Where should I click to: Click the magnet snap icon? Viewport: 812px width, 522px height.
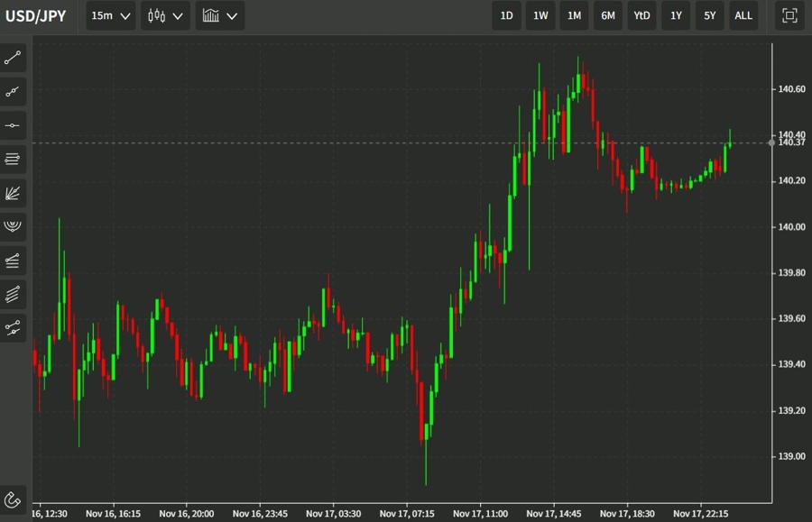click(x=13, y=499)
